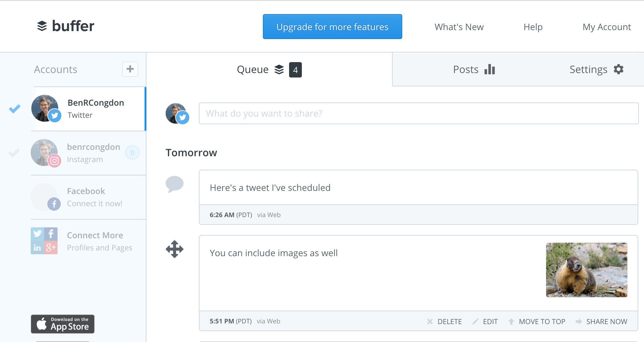Open the My Account menu

[x=606, y=27]
